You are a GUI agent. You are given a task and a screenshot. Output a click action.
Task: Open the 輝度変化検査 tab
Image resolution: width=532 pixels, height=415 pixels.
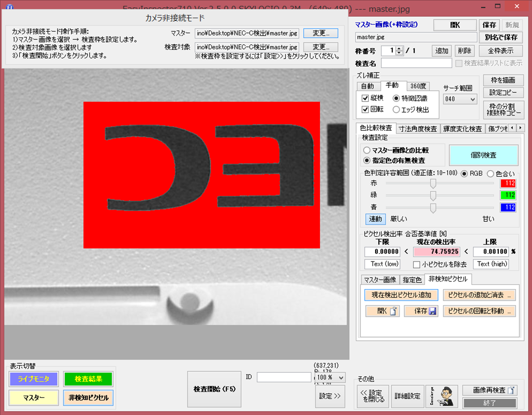(x=462, y=129)
